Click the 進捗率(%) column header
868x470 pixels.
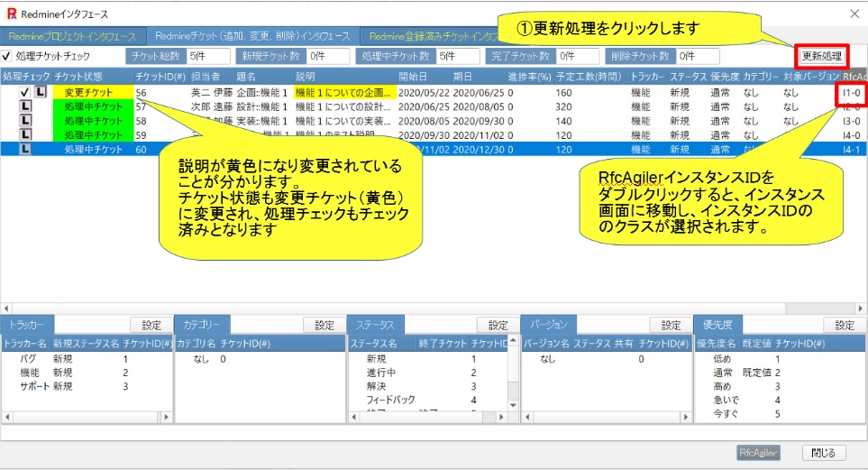(x=530, y=77)
